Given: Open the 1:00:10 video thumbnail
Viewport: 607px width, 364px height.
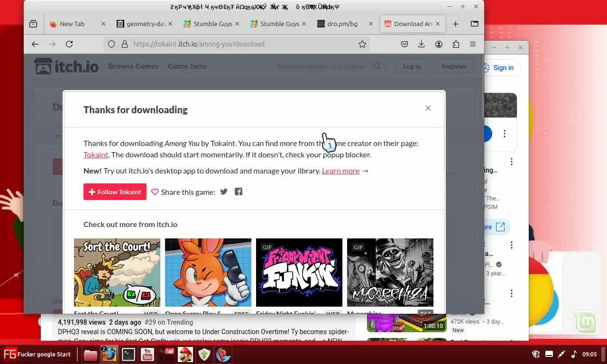Looking at the screenshot, I should [406, 323].
